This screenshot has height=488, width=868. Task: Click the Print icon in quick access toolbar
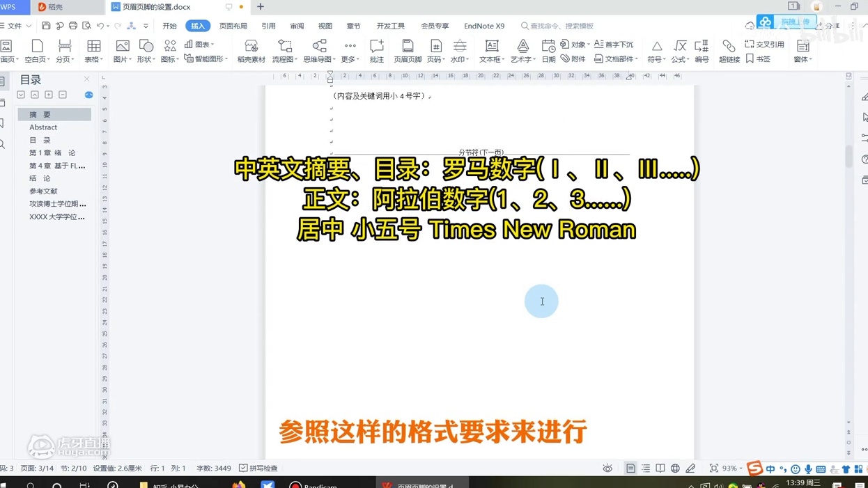[x=73, y=26]
